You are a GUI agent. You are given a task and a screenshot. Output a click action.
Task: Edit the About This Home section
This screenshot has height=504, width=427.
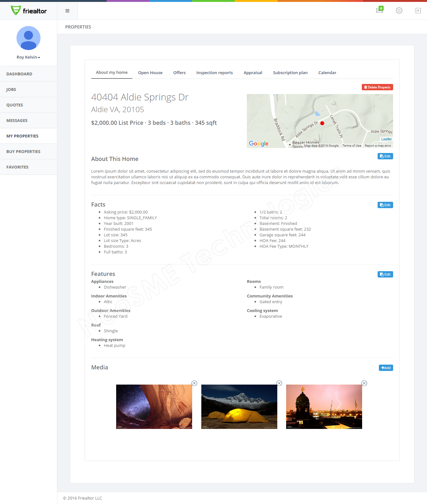pyautogui.click(x=385, y=156)
